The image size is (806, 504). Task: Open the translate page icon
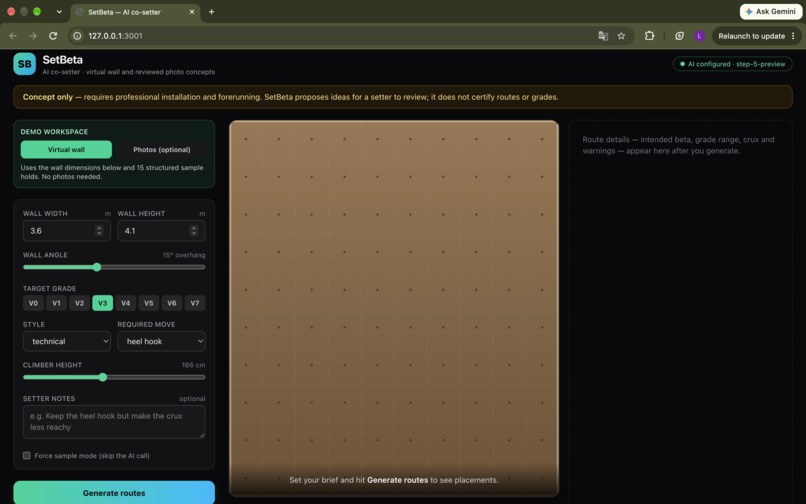tap(603, 36)
